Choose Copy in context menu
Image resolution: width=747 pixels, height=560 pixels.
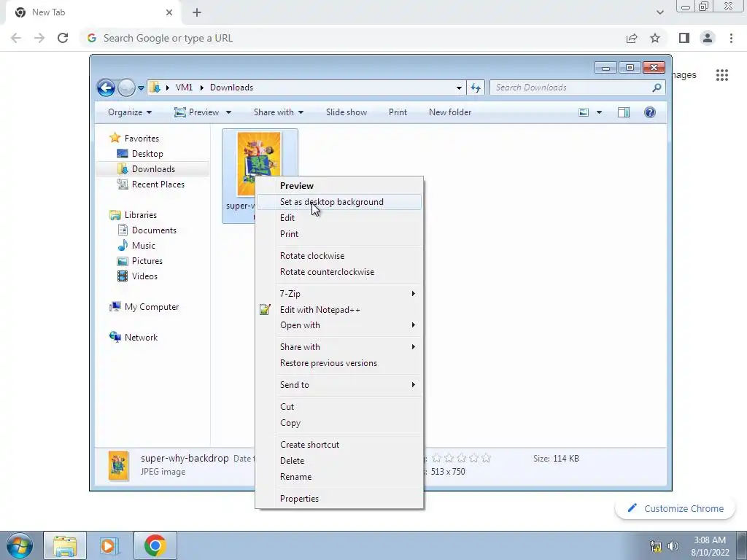(339, 423)
